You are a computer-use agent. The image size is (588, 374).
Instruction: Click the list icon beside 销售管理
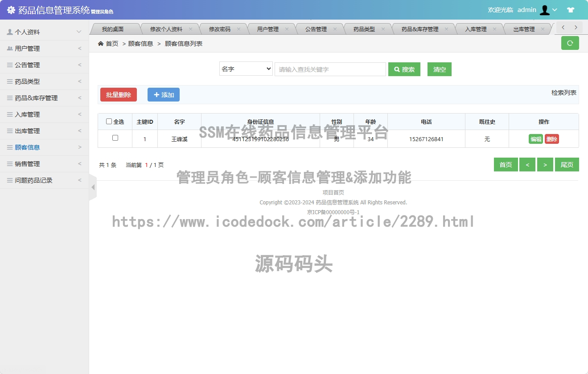tap(10, 164)
